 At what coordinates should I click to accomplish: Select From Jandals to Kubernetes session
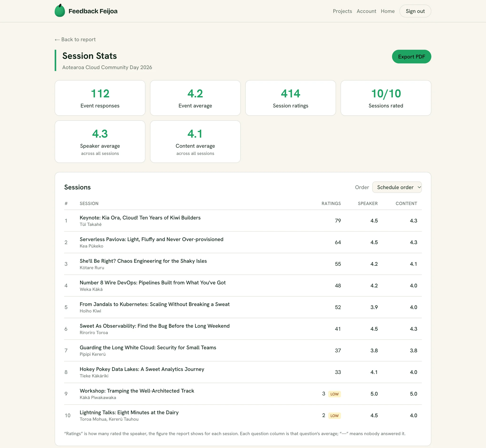pos(155,304)
